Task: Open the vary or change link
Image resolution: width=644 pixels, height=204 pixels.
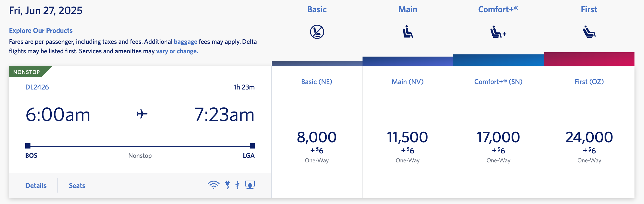Action: 177,51
